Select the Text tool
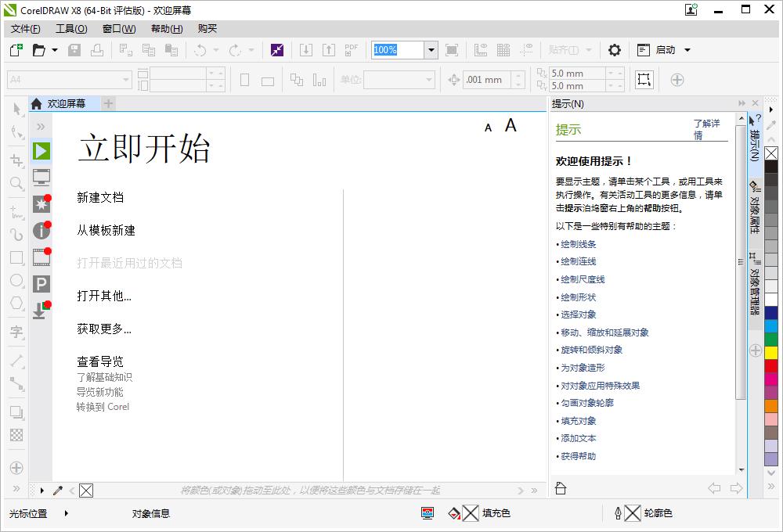Image resolution: width=783 pixels, height=532 pixels. [16, 332]
